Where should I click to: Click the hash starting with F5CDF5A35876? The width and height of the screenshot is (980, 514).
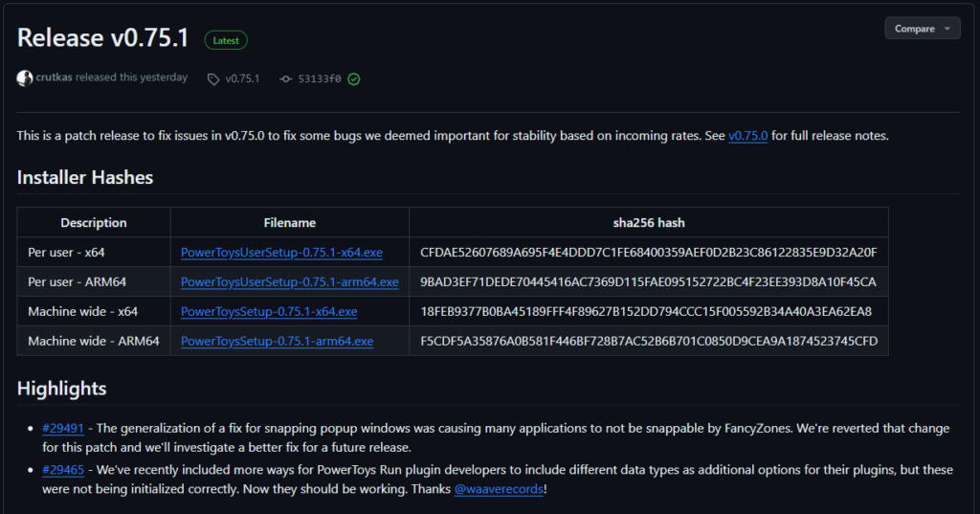coord(649,341)
